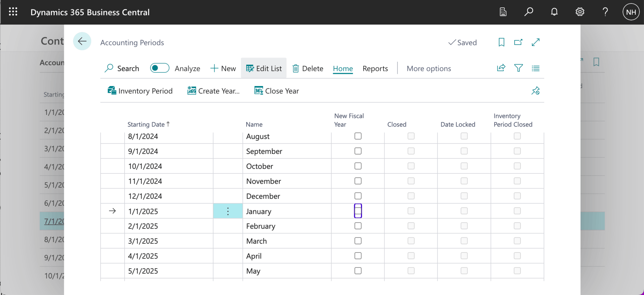The width and height of the screenshot is (644, 295).
Task: Sort by the Starting Date column header
Action: [x=146, y=124]
